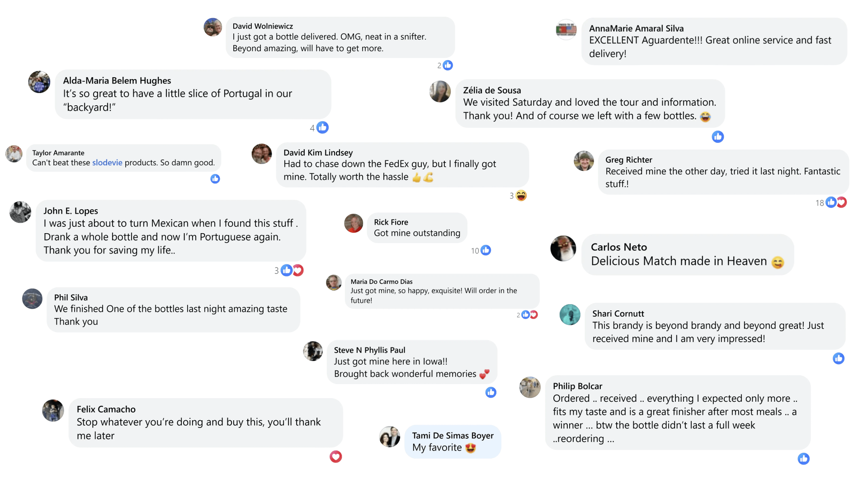This screenshot has height=488, width=868.
Task: Click Tami De Simas Boyer's avatar
Action: pos(390,437)
